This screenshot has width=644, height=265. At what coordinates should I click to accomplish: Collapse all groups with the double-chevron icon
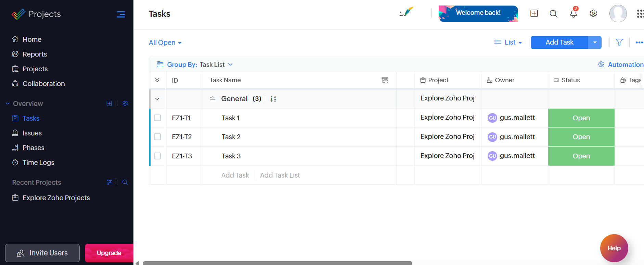[157, 80]
